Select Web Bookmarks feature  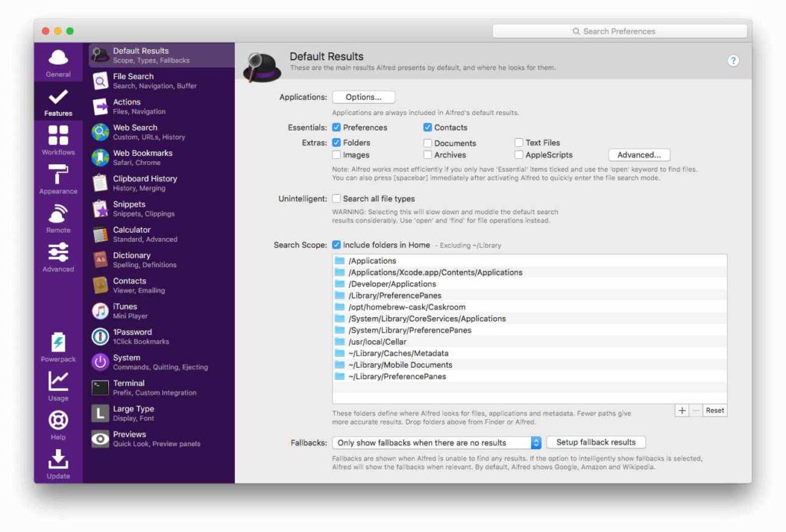(x=161, y=157)
